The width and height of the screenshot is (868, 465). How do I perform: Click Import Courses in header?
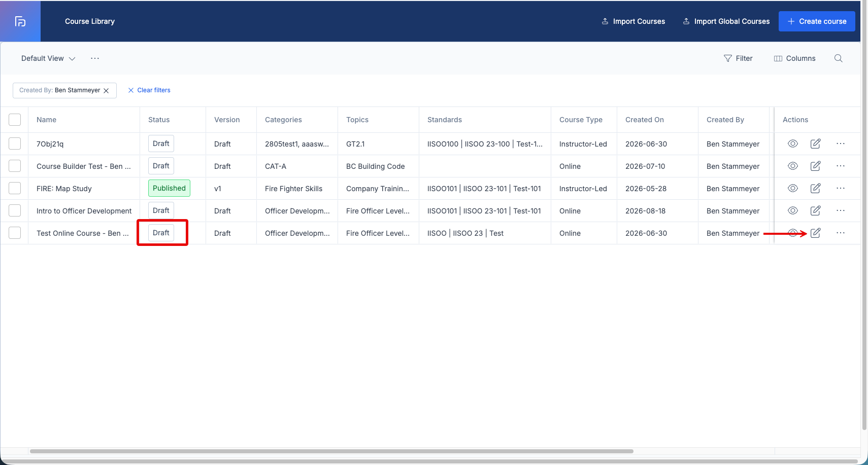[x=633, y=21]
